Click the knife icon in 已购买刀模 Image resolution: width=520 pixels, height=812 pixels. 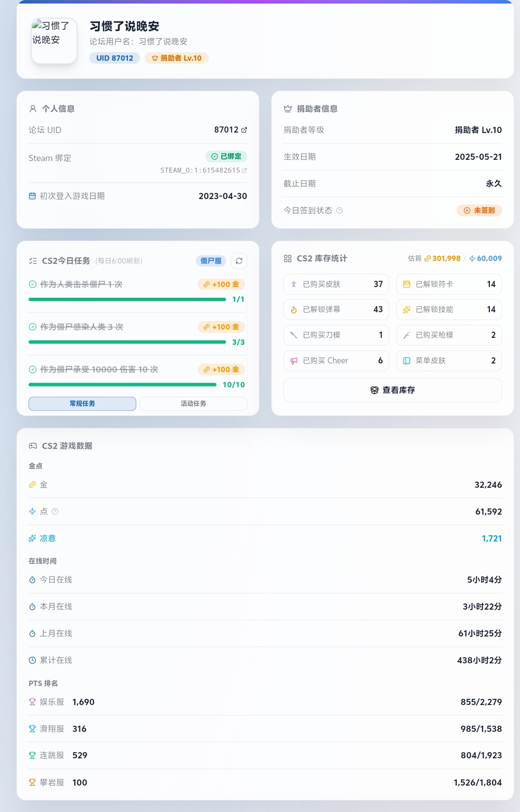click(x=294, y=335)
